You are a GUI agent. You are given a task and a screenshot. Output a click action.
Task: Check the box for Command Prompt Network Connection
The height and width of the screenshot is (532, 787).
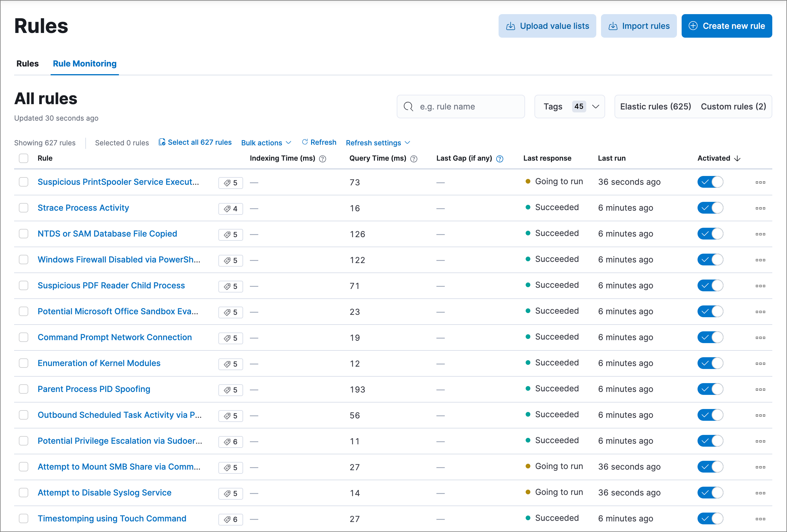(x=23, y=337)
